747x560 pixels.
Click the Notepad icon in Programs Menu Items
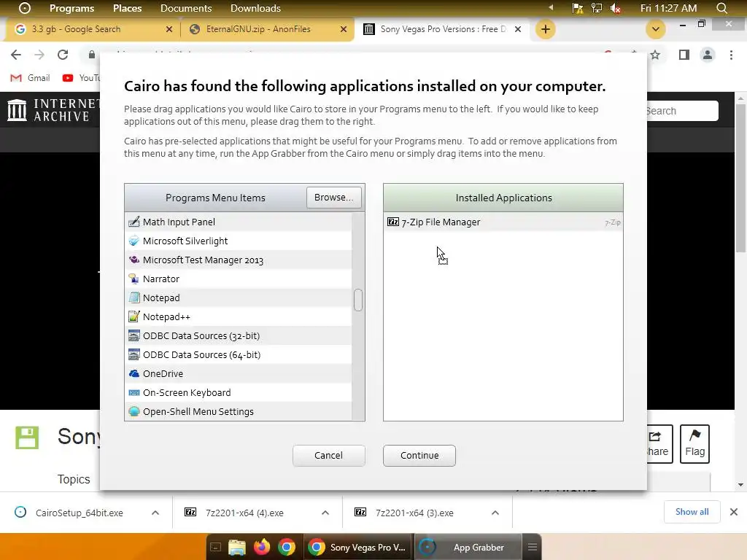coord(134,298)
